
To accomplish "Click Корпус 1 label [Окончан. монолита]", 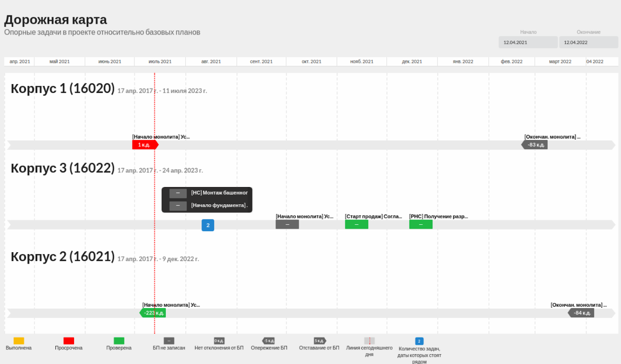I will (x=552, y=137).
